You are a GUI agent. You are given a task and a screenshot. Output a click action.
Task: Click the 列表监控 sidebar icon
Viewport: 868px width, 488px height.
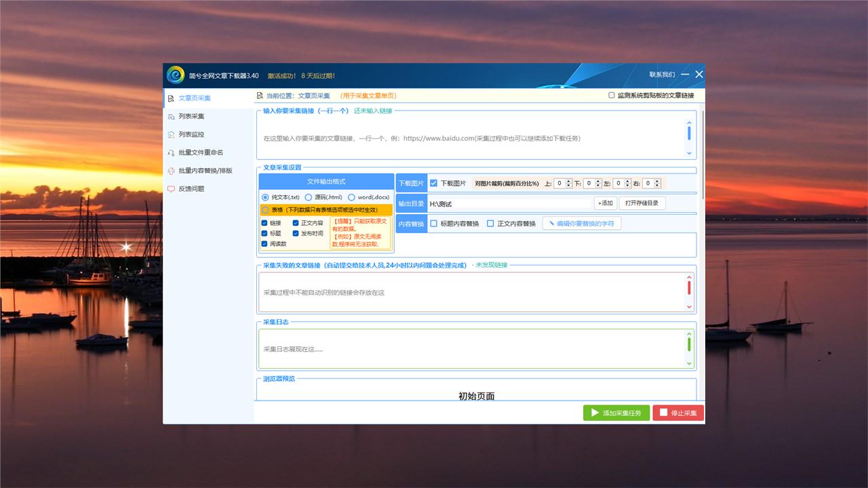pyautogui.click(x=171, y=135)
